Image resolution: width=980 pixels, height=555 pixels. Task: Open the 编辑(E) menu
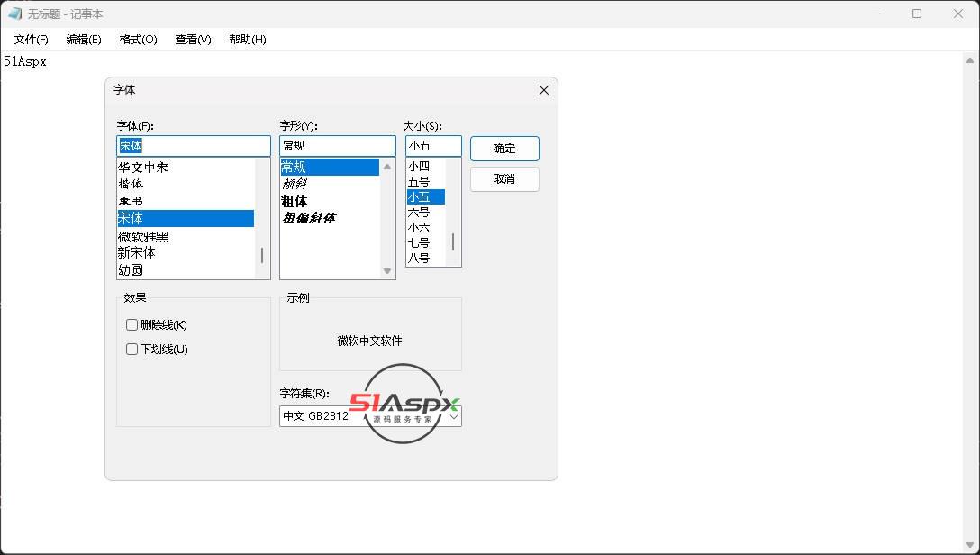tap(84, 40)
